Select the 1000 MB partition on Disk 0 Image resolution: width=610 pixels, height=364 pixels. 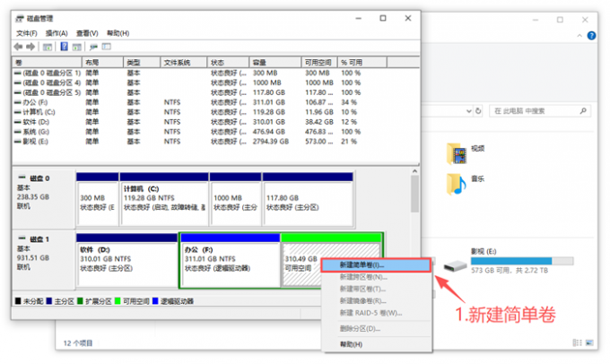click(x=235, y=199)
